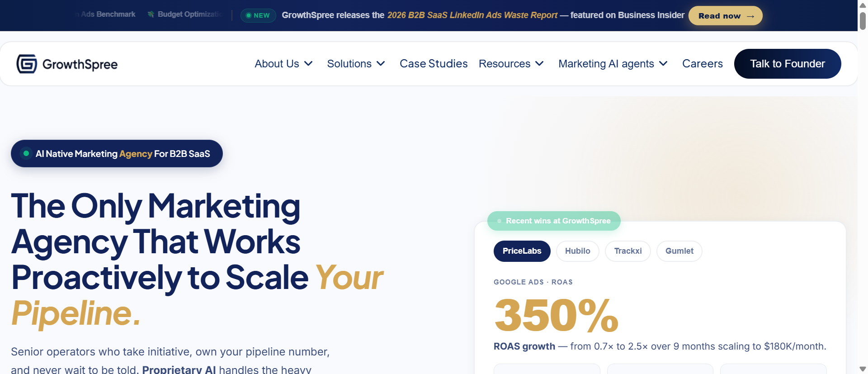This screenshot has height=374, width=868.
Task: Select the PriceLabs tab
Action: click(522, 251)
